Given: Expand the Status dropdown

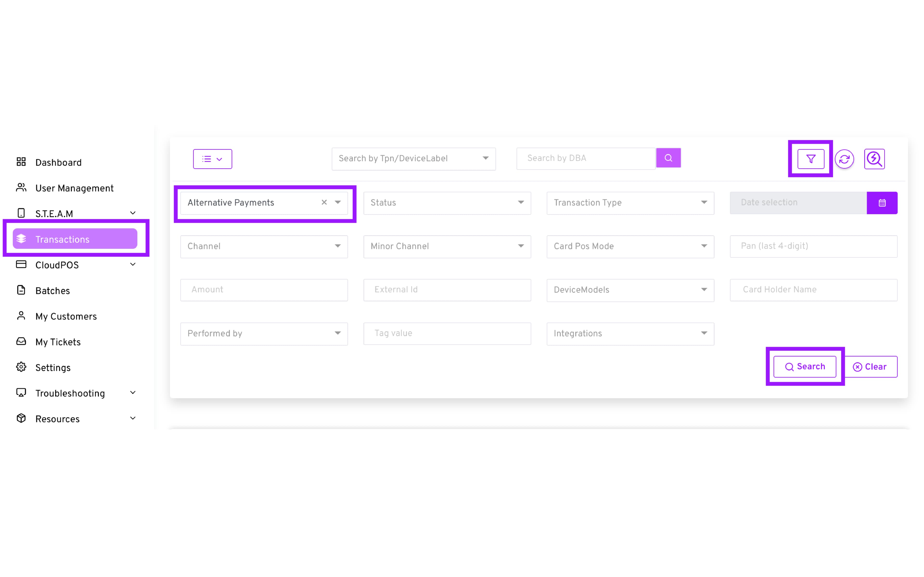Looking at the screenshot, I should coord(447,203).
